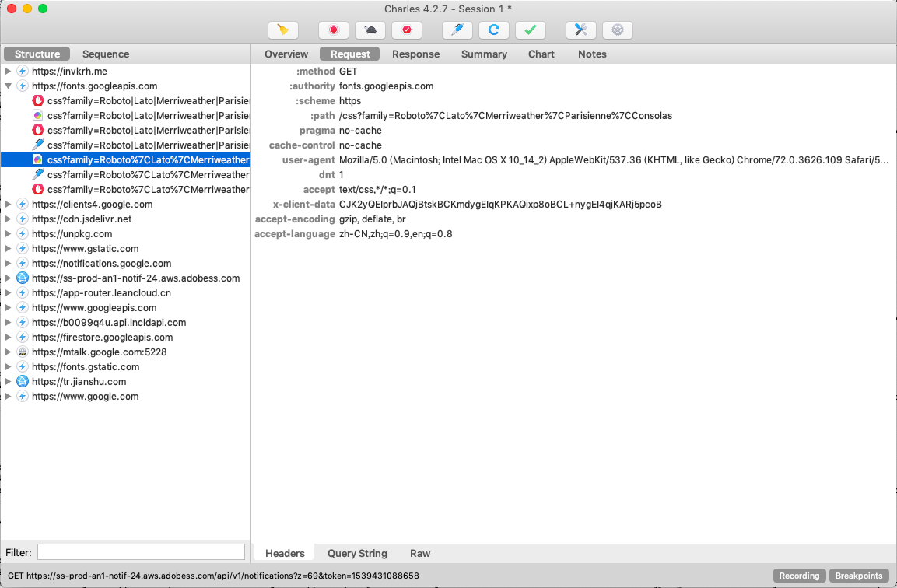Image resolution: width=897 pixels, height=588 pixels.
Task: Select the lightning icon beside invkrh.me
Action: coord(21,71)
